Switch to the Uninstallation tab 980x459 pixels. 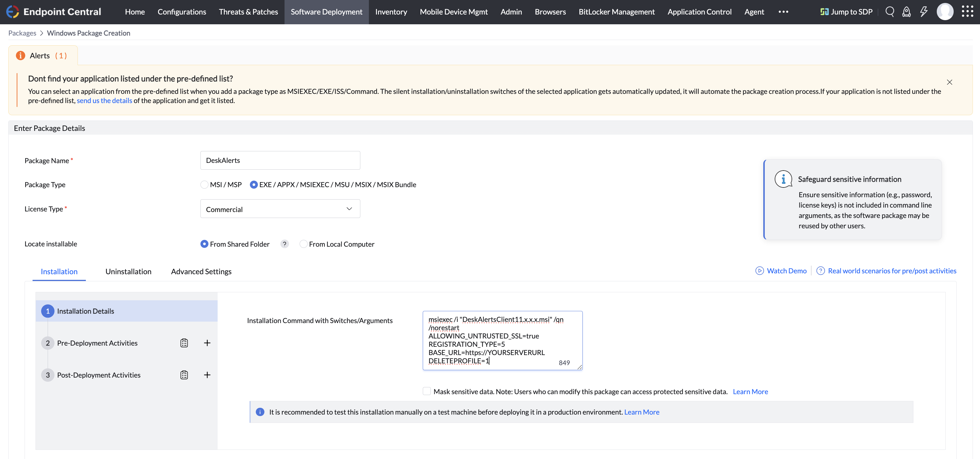pyautogui.click(x=128, y=271)
